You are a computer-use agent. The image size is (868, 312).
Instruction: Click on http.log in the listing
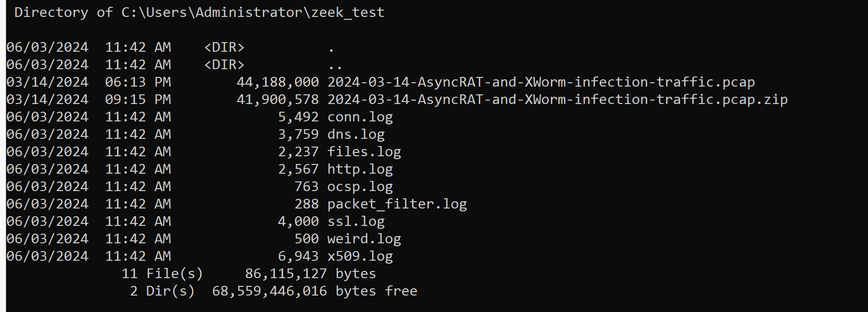[x=360, y=169]
